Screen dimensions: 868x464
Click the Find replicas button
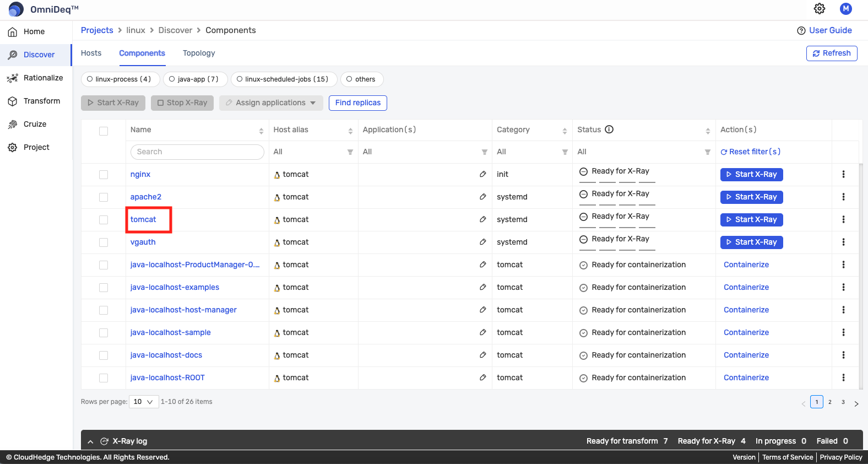point(358,103)
